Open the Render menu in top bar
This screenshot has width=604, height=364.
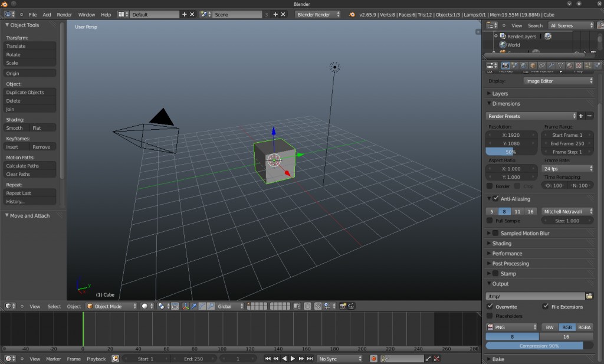(64, 14)
